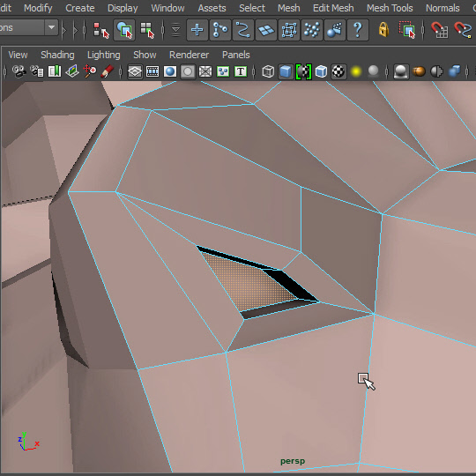Open camera bookmarks icon
476x476 pixels.
[55, 71]
